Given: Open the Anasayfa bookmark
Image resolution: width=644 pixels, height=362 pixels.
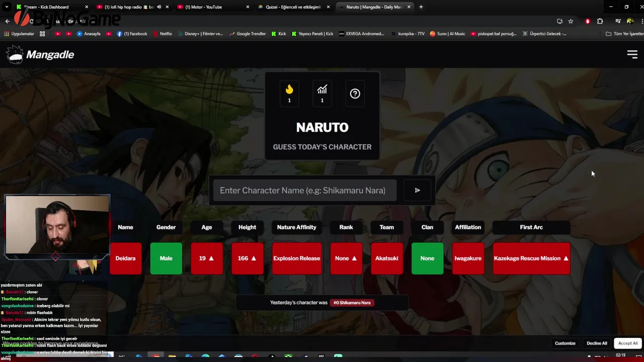Looking at the screenshot, I should 89,34.
